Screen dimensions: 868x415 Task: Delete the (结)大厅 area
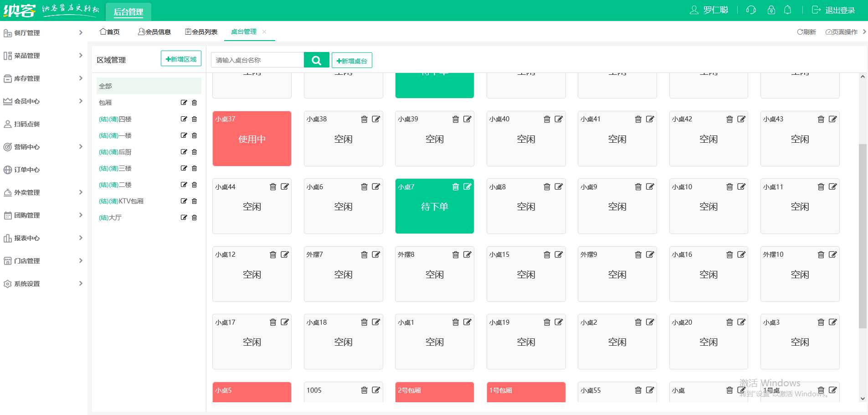195,218
